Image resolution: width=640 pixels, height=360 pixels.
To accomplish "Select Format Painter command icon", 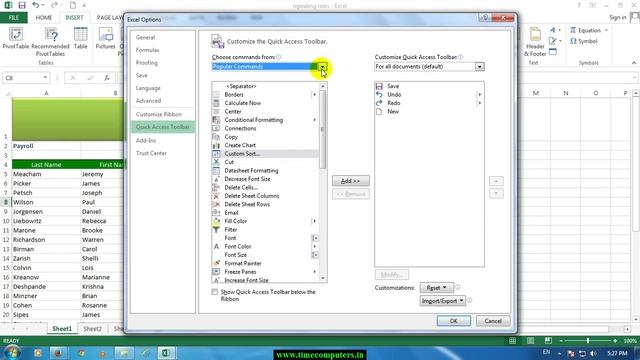I will [216, 263].
